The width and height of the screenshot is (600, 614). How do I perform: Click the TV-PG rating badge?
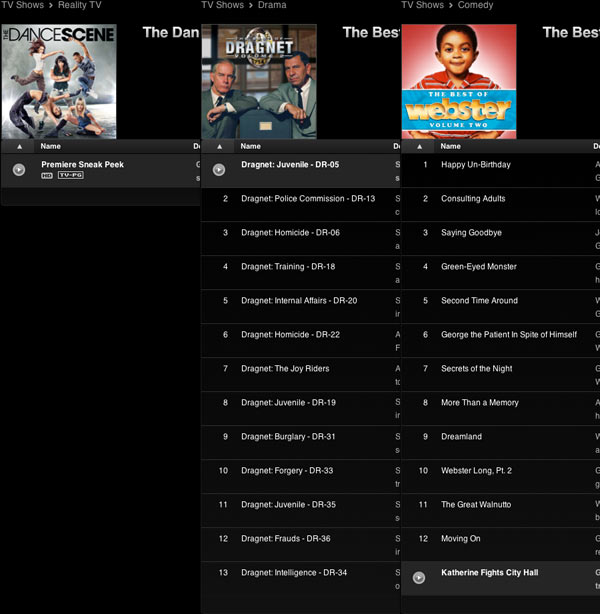(x=69, y=176)
